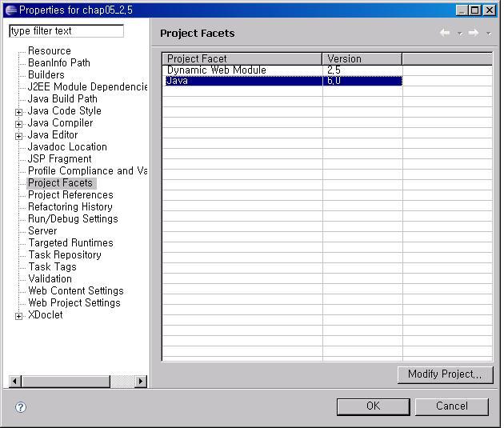Open Javadoc Location page
The width and height of the screenshot is (504, 428).
coord(67,147)
